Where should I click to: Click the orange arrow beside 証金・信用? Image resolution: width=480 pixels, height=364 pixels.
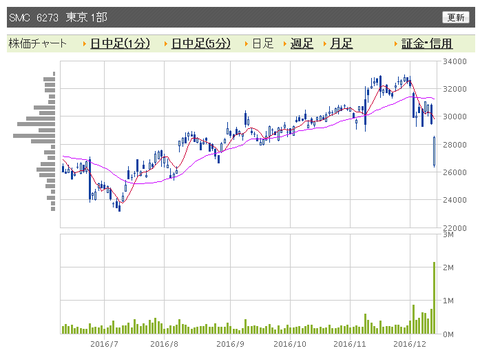396,44
